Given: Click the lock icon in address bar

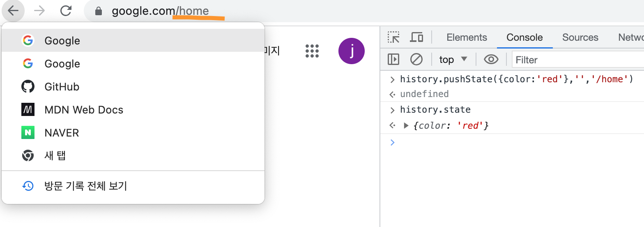Looking at the screenshot, I should (98, 11).
